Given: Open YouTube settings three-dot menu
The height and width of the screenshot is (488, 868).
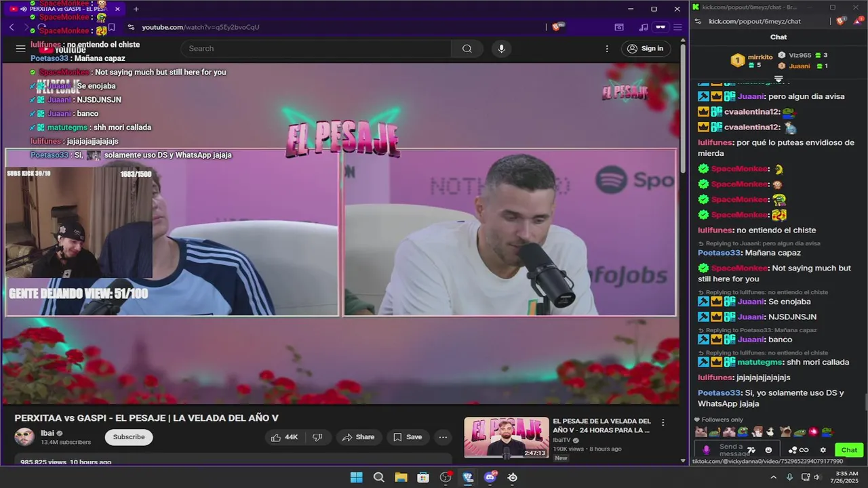Looking at the screenshot, I should click(607, 48).
